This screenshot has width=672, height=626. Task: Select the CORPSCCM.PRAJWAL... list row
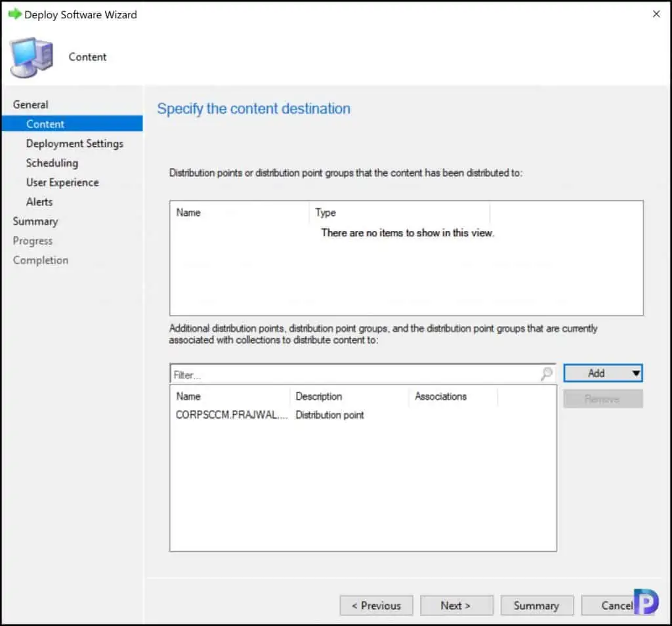362,415
